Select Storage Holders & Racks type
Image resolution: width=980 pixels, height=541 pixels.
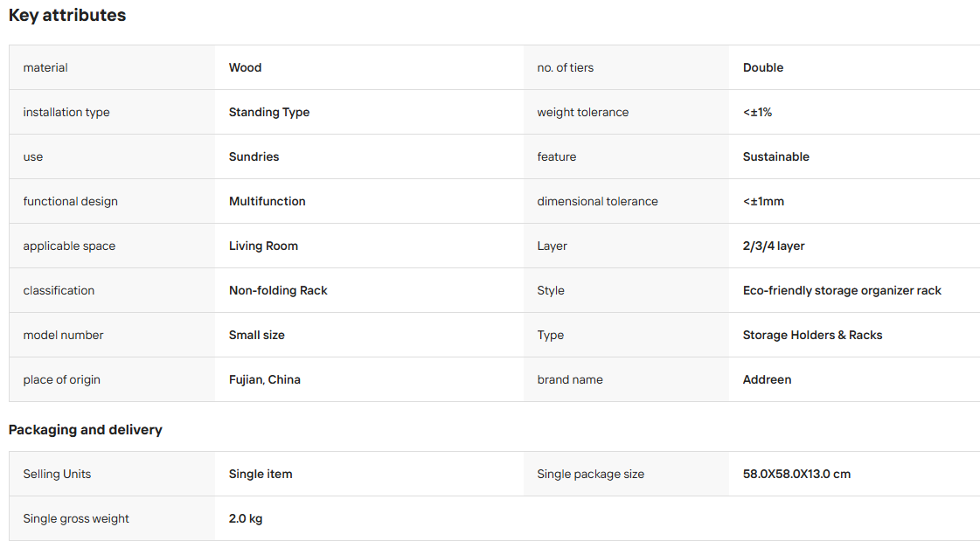[x=812, y=335]
